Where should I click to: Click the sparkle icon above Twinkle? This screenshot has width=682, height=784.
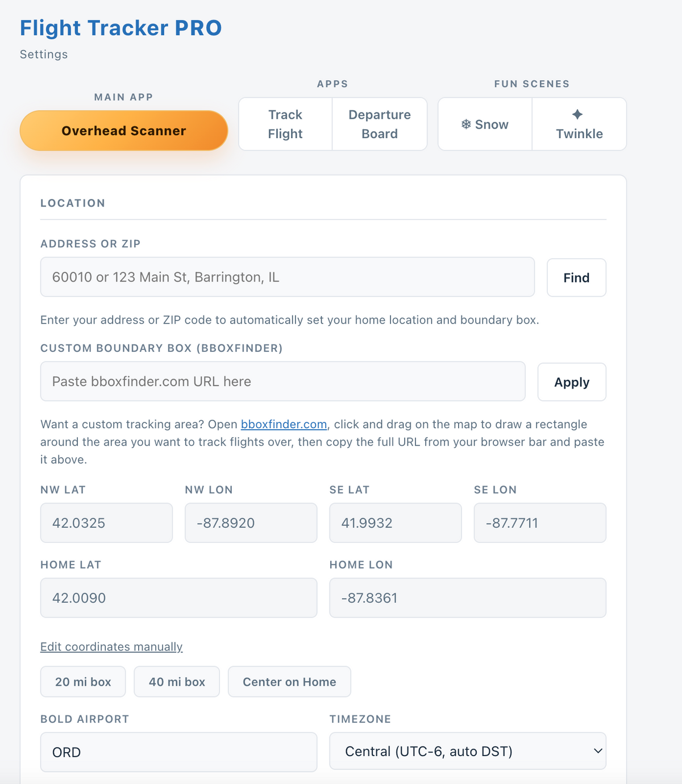577,114
